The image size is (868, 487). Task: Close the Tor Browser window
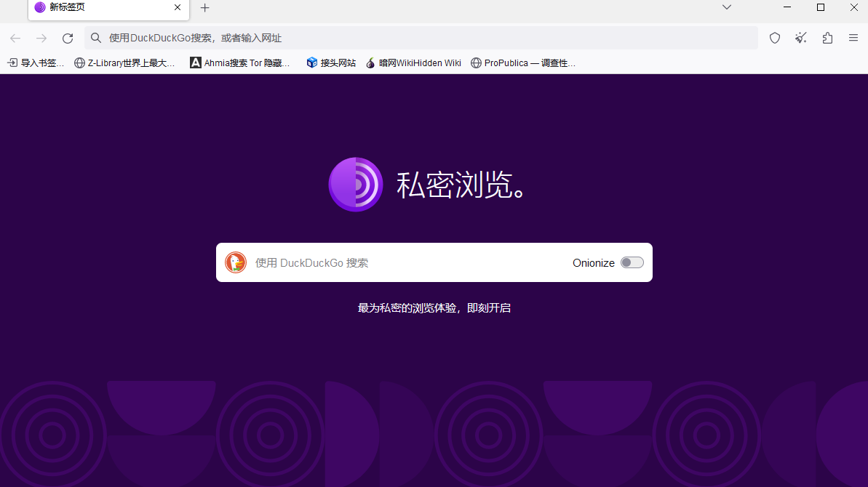pyautogui.click(x=853, y=7)
